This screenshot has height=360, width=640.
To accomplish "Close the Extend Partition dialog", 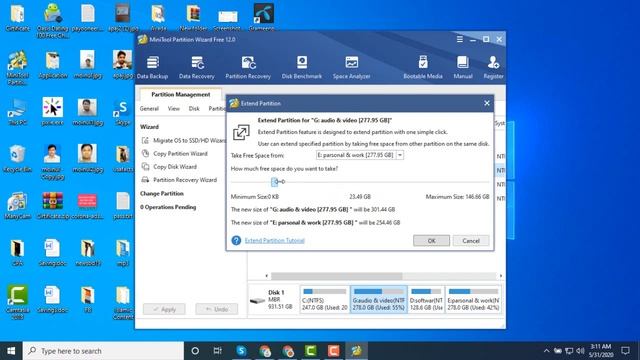I will tap(487, 103).
